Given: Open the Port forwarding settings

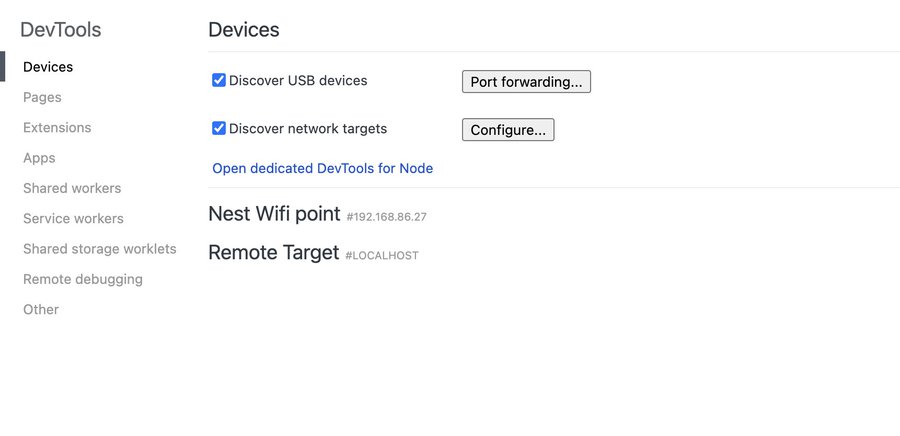Looking at the screenshot, I should click(526, 82).
